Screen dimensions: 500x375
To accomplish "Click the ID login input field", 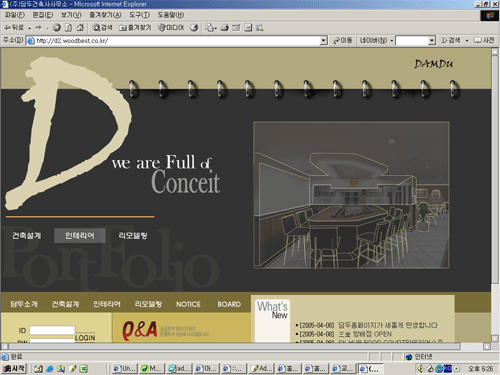I will (x=52, y=330).
